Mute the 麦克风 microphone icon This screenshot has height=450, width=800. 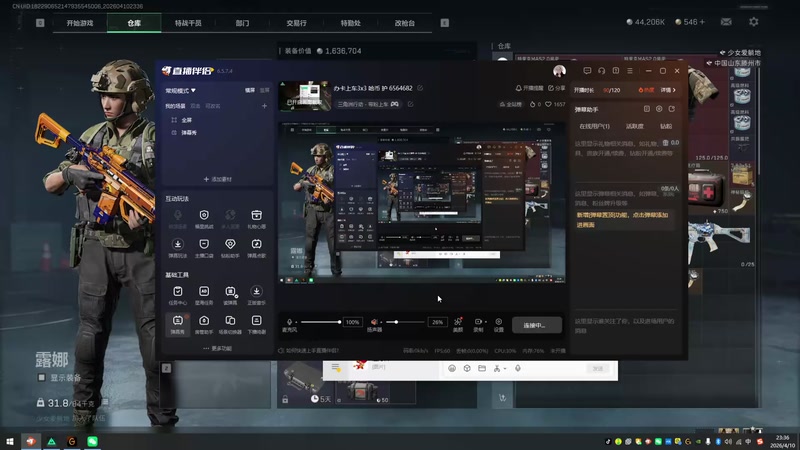point(289,322)
